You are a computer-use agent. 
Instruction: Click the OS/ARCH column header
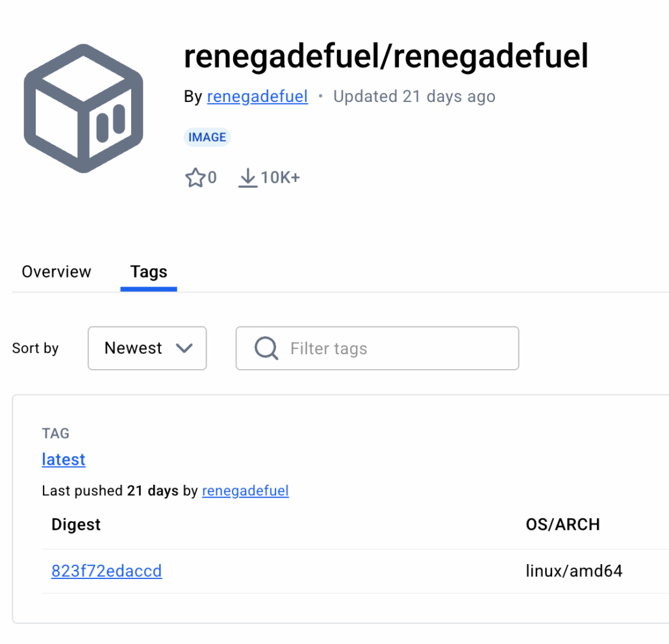(x=562, y=524)
